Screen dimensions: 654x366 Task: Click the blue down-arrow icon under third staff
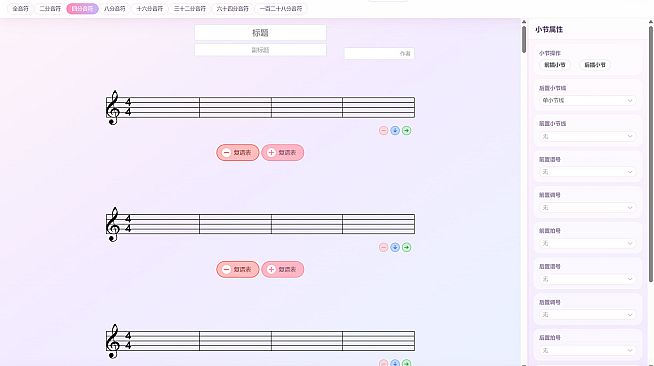pos(395,363)
